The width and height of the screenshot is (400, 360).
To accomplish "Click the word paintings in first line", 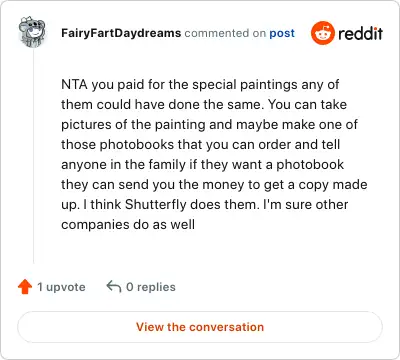I will (269, 85).
